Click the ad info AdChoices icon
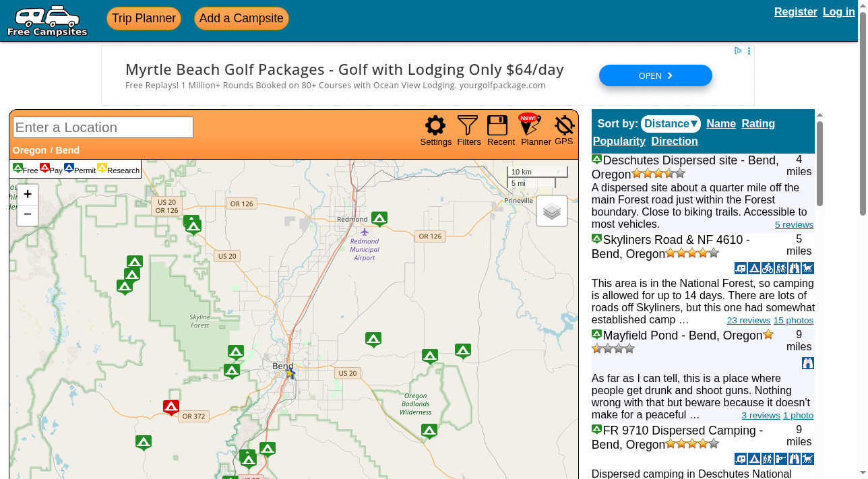Image resolution: width=868 pixels, height=479 pixels. coord(738,51)
